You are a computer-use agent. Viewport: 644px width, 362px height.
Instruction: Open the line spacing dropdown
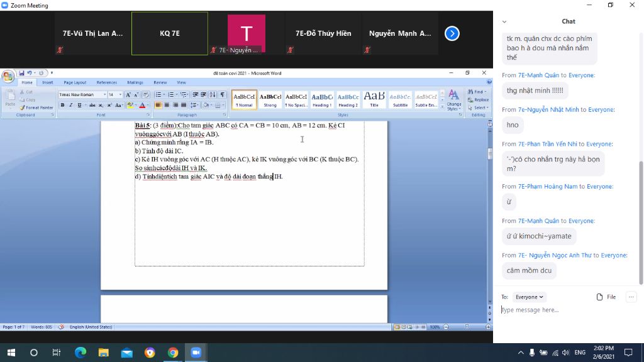click(195, 106)
